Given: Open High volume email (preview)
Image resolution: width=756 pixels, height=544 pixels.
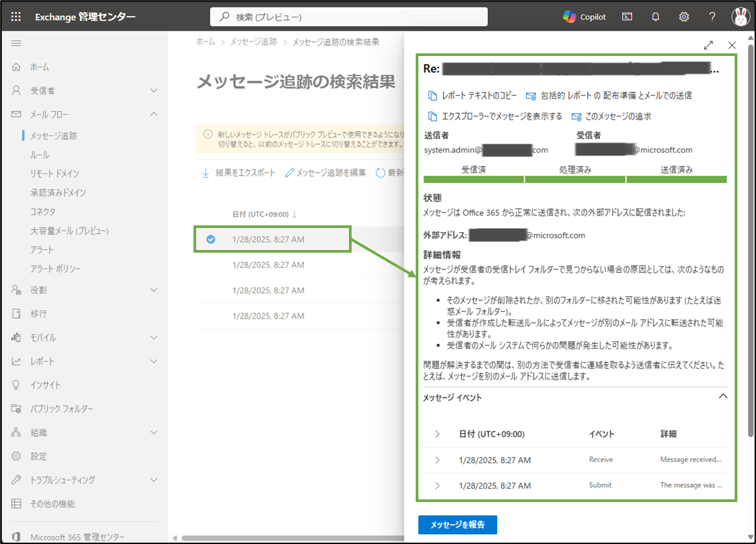Looking at the screenshot, I should point(69,231).
